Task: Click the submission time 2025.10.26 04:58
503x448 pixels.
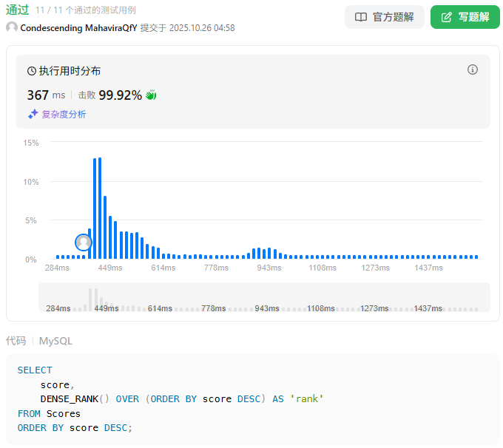Action: click(x=202, y=27)
